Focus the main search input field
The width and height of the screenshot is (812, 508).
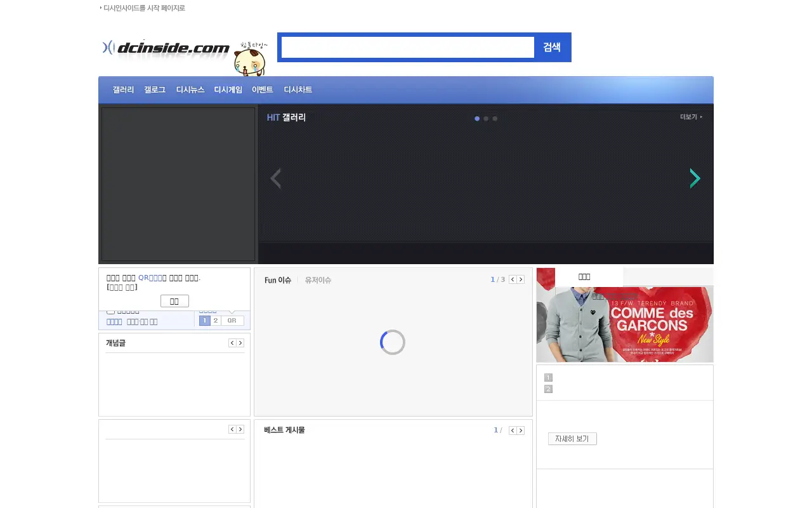click(408, 47)
